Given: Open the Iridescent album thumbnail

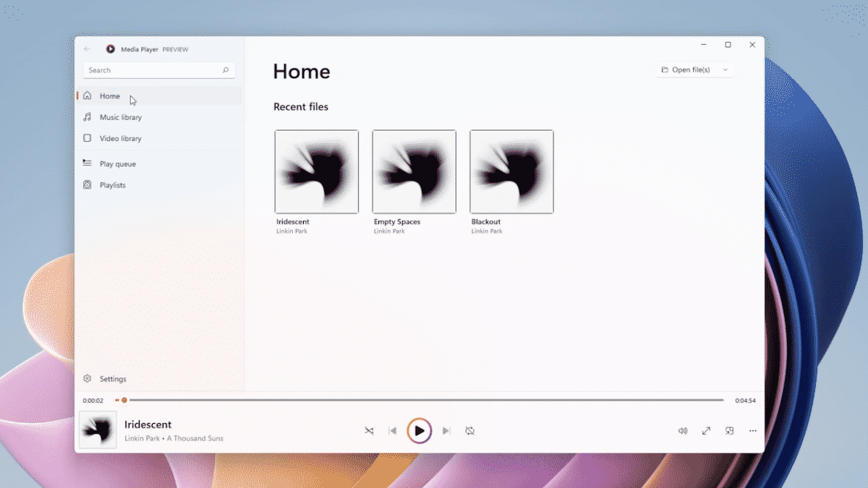Looking at the screenshot, I should pyautogui.click(x=317, y=172).
